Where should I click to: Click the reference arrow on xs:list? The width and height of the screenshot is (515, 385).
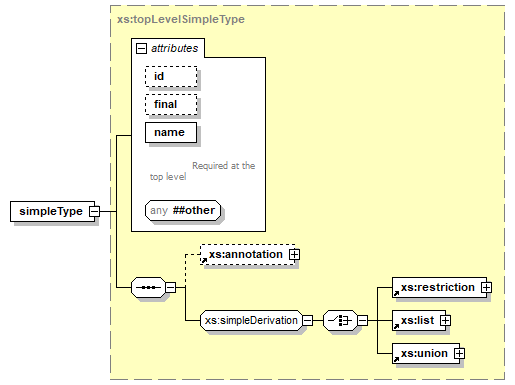point(396,326)
